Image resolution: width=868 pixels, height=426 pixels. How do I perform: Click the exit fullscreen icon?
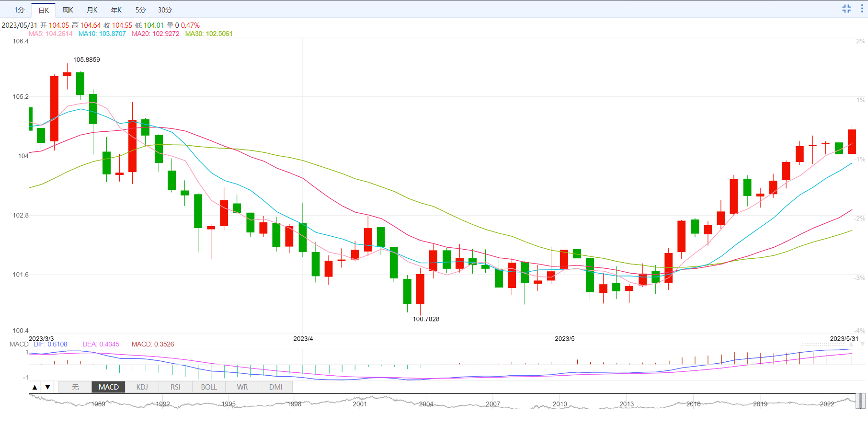[846, 9]
